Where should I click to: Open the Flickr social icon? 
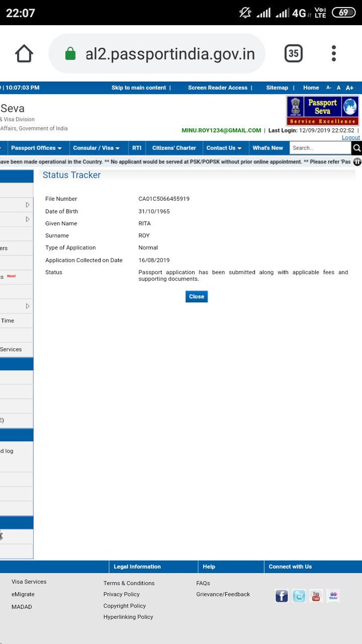pyautogui.click(x=333, y=596)
